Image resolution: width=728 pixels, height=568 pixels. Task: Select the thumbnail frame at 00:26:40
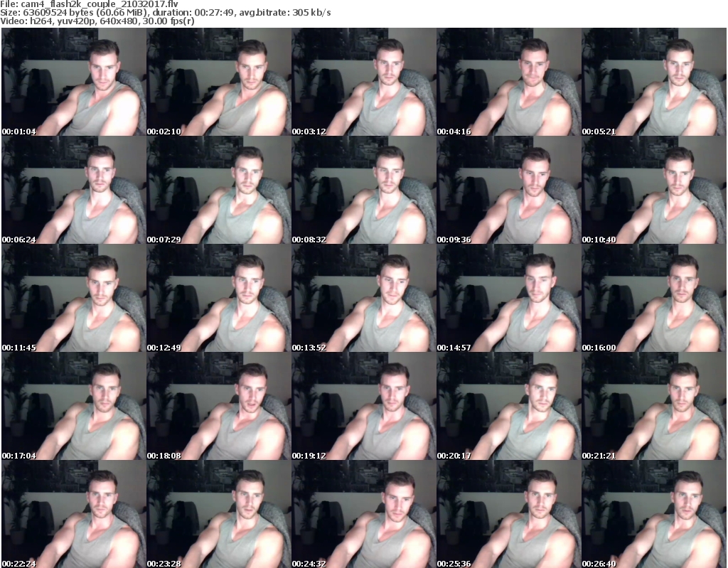click(x=654, y=514)
